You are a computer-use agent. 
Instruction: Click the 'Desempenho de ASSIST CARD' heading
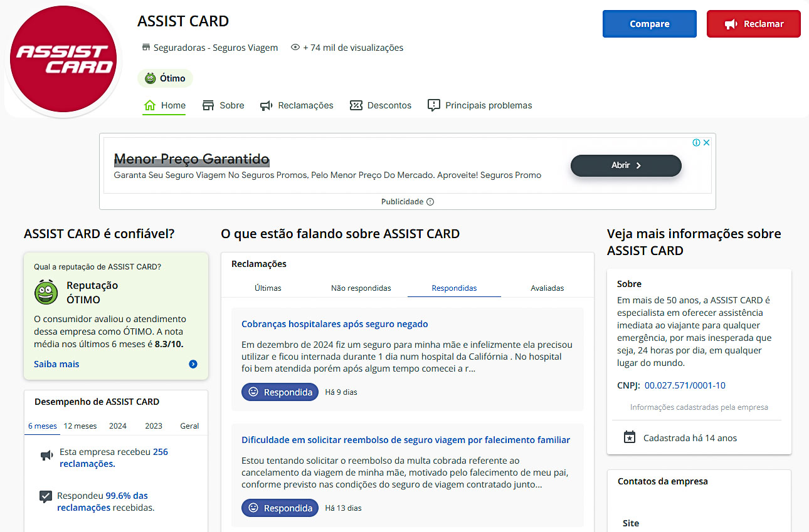pyautogui.click(x=97, y=402)
